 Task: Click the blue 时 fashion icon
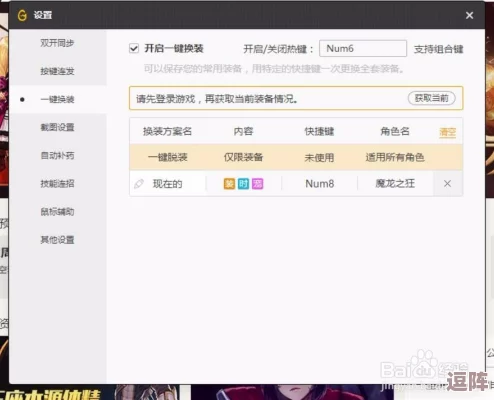(243, 184)
